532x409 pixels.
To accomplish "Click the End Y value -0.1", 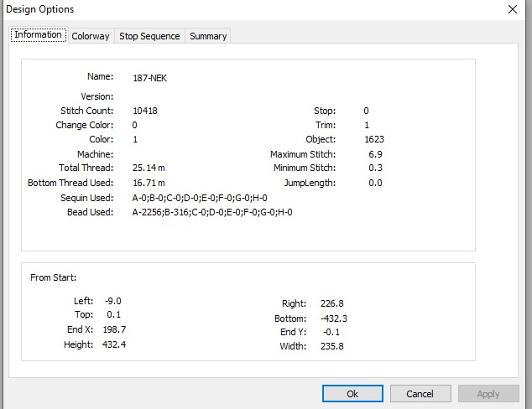I will point(331,332).
